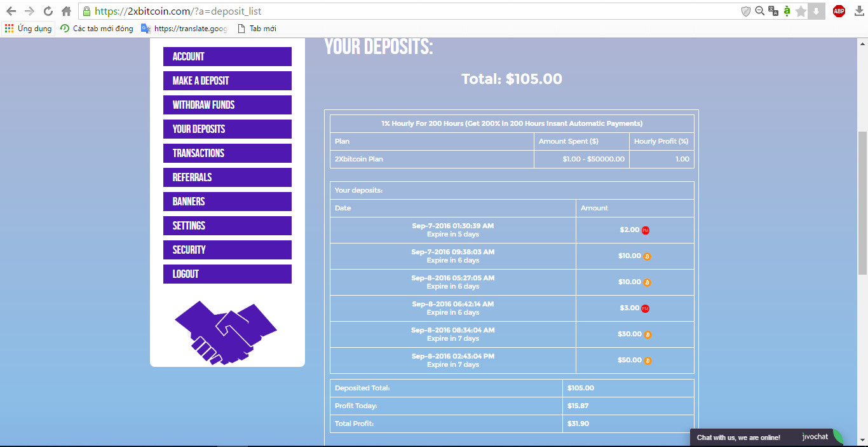Click the 2Xbitcoin Plan name cell
Image resolution: width=868 pixels, height=447 pixels.
pos(432,159)
